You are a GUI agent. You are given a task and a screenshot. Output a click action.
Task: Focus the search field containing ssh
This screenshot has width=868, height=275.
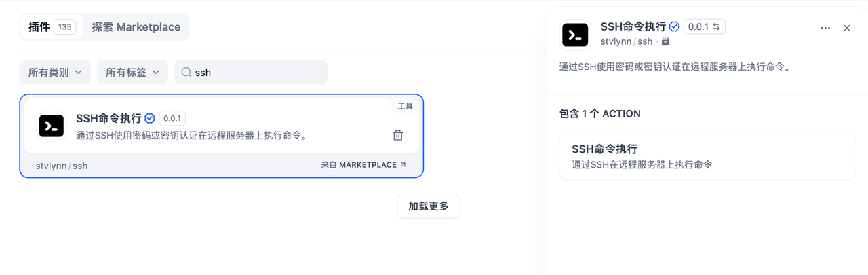(x=251, y=72)
